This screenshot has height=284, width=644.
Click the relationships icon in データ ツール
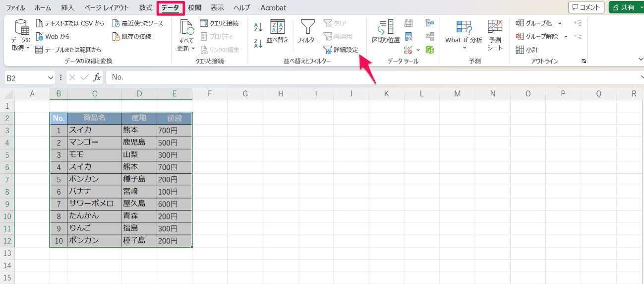pos(429,36)
